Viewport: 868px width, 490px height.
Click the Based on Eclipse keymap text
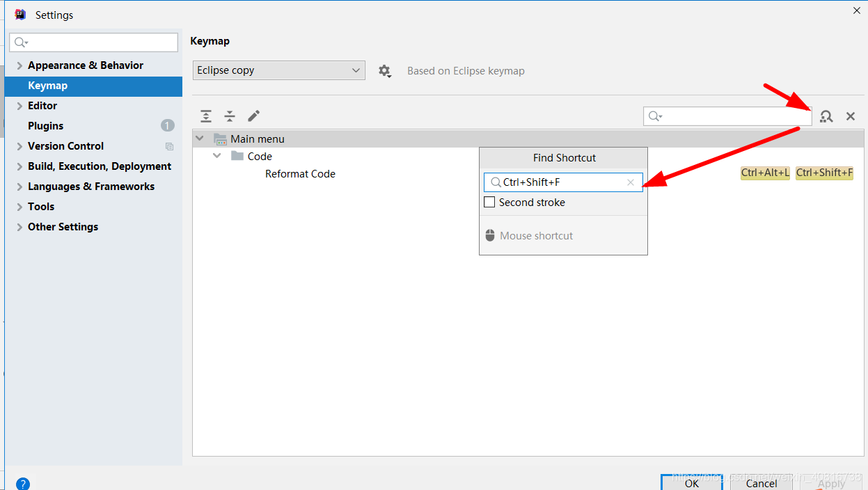[x=466, y=71]
